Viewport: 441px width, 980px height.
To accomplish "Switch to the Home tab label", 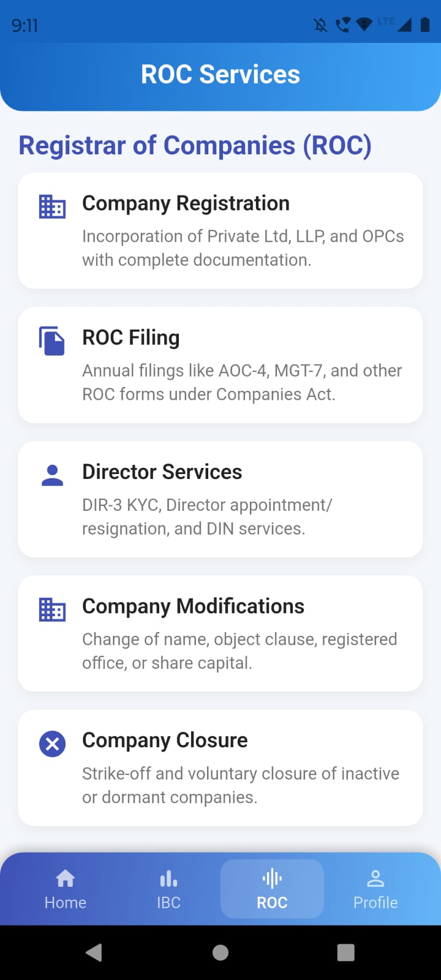I will coord(66,903).
